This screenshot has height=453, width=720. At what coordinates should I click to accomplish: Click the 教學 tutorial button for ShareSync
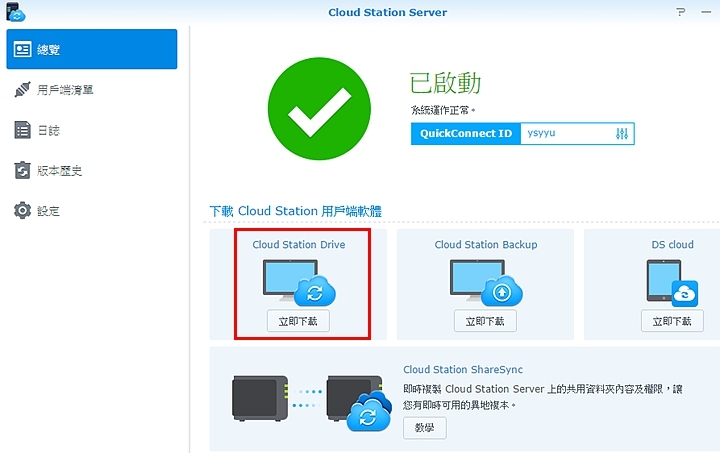(425, 427)
